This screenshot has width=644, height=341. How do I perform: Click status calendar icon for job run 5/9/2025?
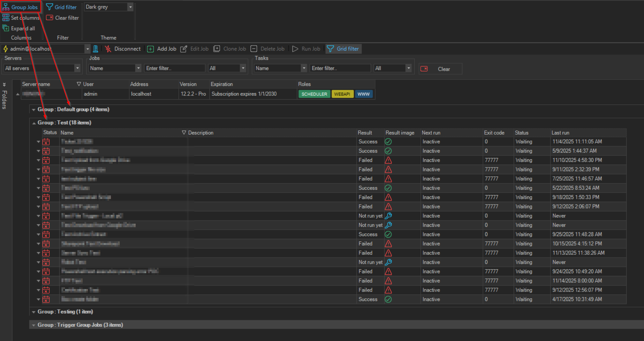pos(46,151)
